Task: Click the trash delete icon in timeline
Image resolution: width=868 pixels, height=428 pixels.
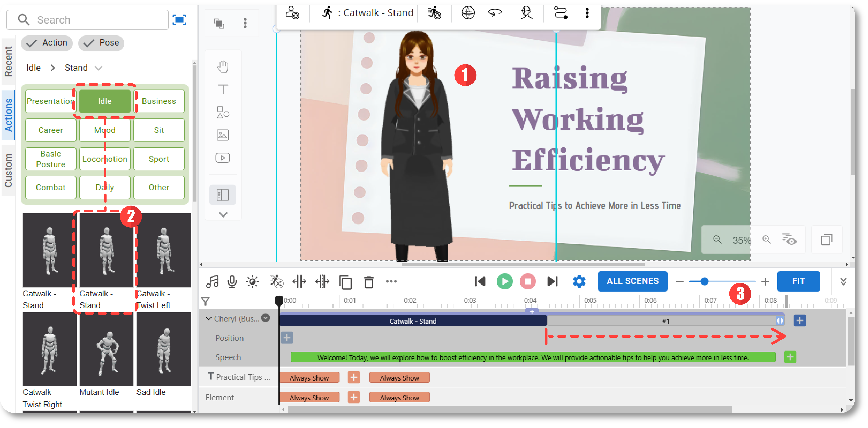Action: pos(369,282)
